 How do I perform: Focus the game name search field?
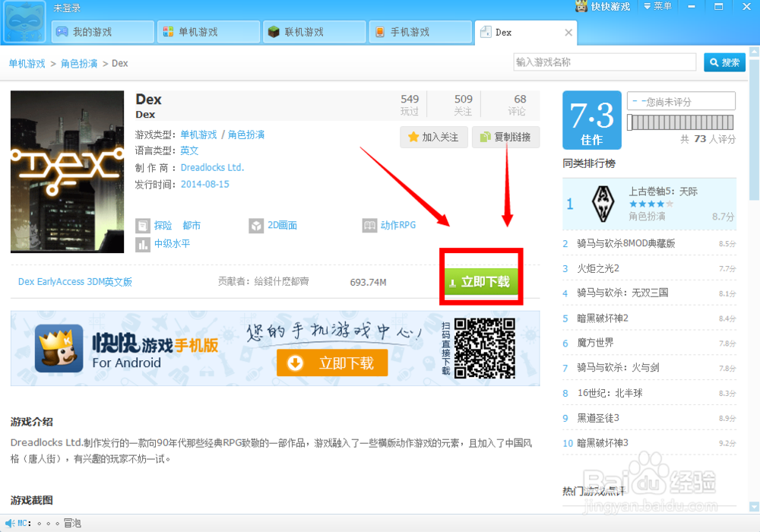tap(604, 62)
